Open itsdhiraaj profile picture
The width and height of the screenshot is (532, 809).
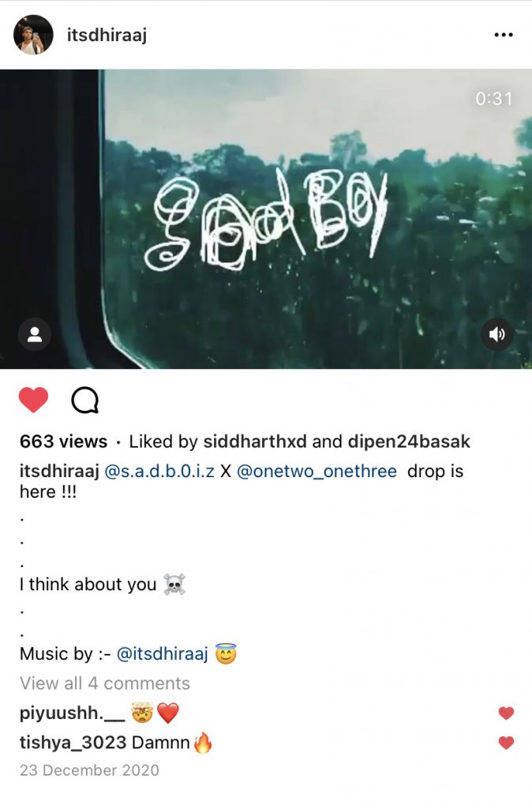coord(33,35)
